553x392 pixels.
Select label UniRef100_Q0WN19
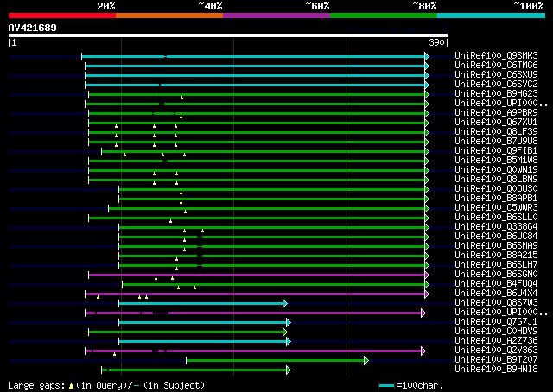point(496,169)
